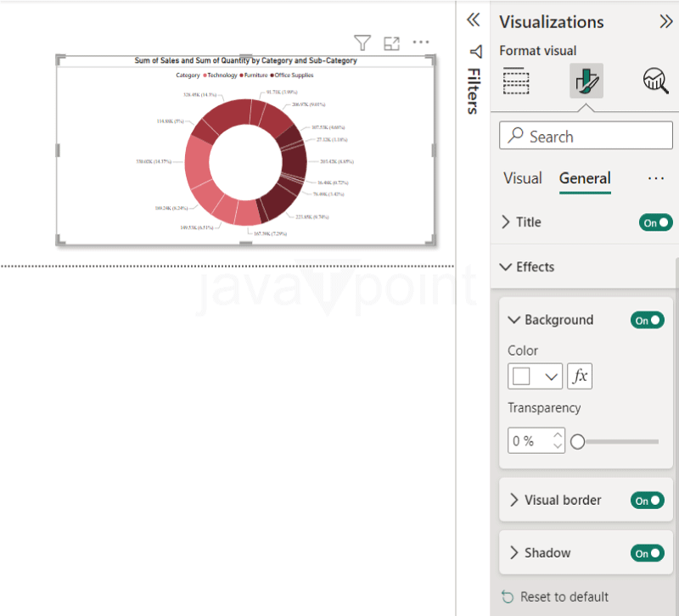Screen dimensions: 679x616
Task: Switch to the Visual tab
Action: tap(522, 178)
